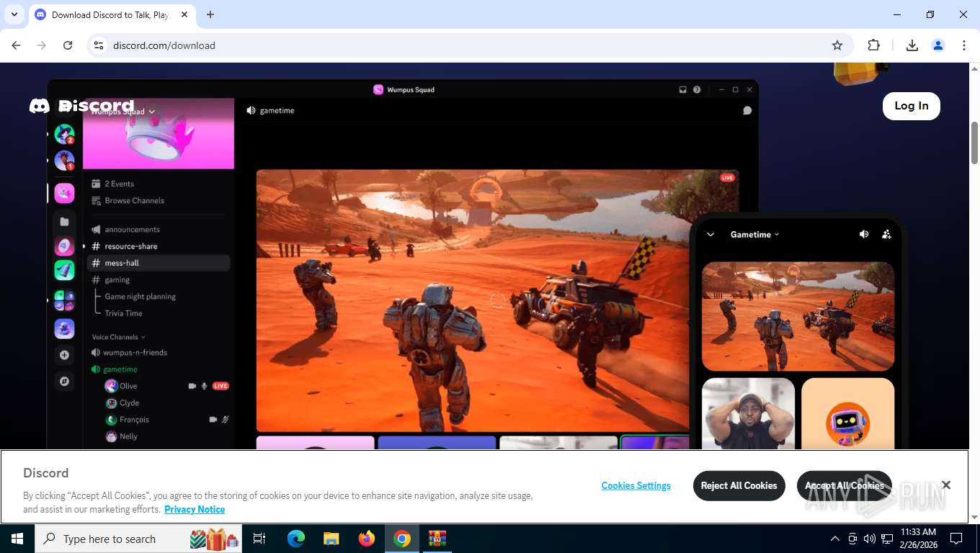Open the Chrome profile avatar
The image size is (980, 553).
[x=938, y=45]
